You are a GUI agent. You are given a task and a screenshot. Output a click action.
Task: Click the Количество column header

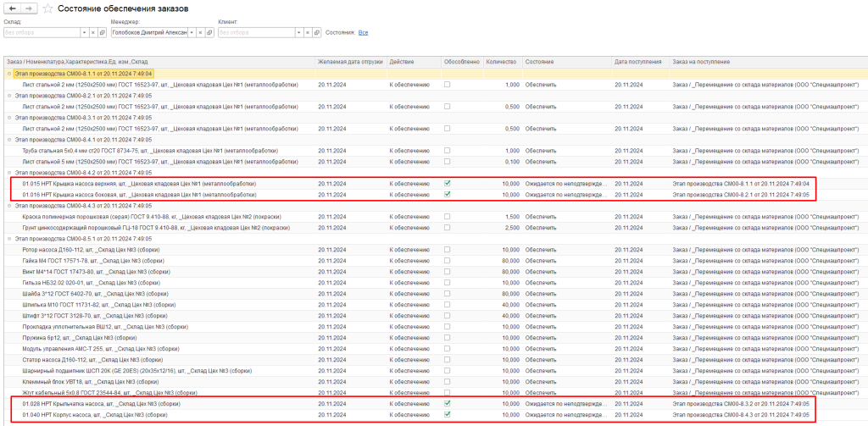pos(503,62)
